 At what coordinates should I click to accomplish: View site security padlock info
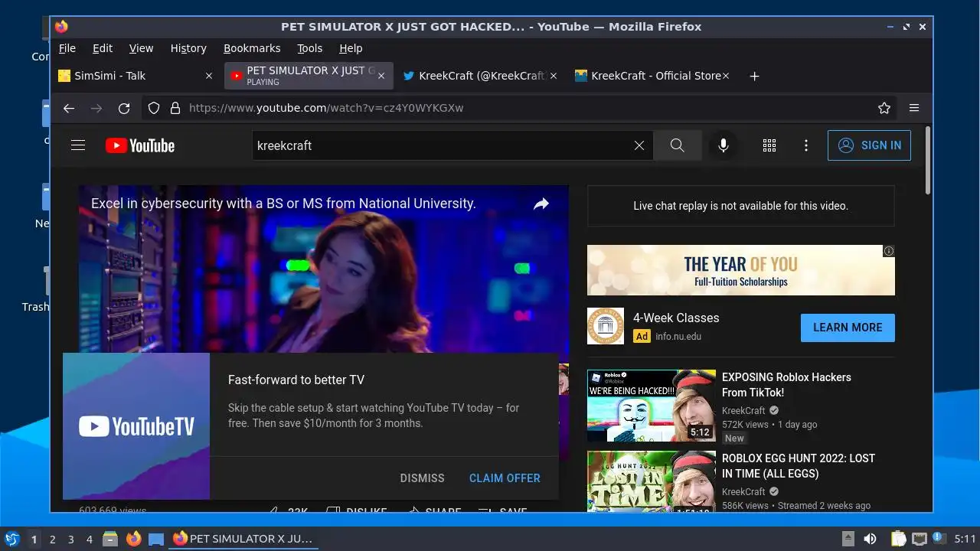(175, 108)
